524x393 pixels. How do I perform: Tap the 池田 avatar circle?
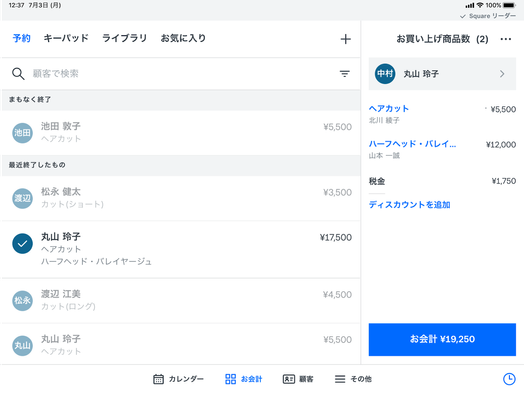[22, 133]
